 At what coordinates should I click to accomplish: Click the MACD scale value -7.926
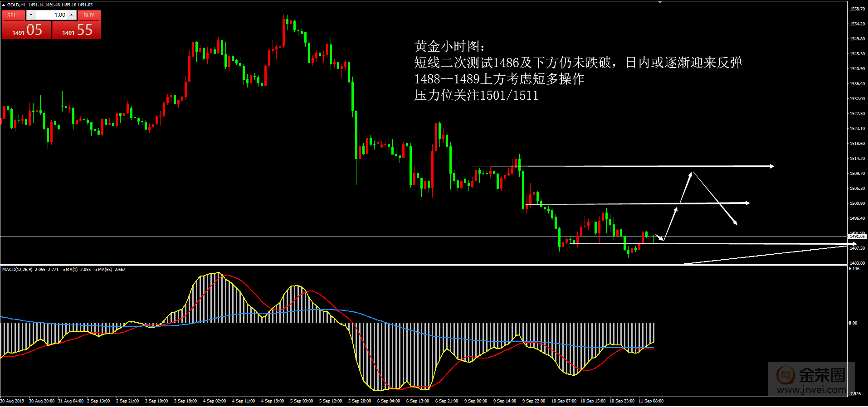(855, 393)
